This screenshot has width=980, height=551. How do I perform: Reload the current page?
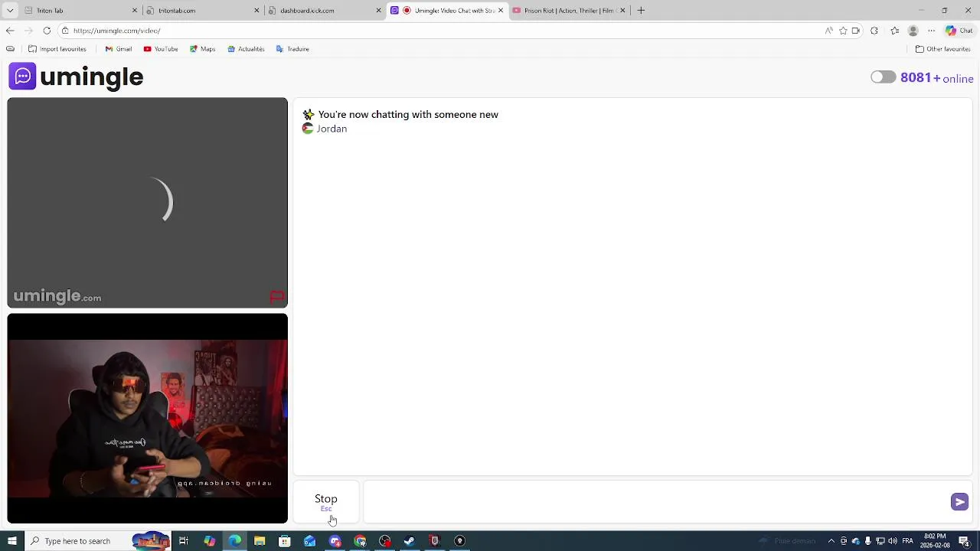tap(47, 31)
